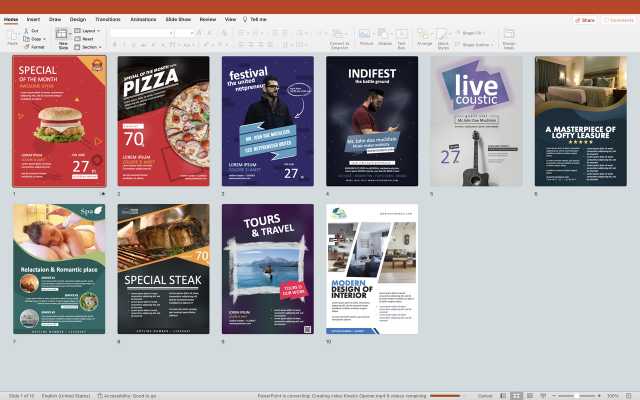Click the Share button
The width and height of the screenshot is (640, 400).
click(x=584, y=19)
